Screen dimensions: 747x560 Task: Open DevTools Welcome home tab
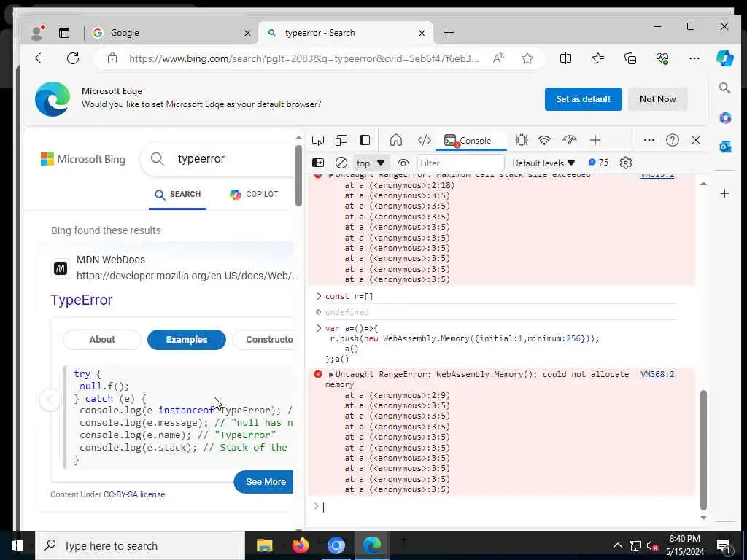pyautogui.click(x=396, y=141)
